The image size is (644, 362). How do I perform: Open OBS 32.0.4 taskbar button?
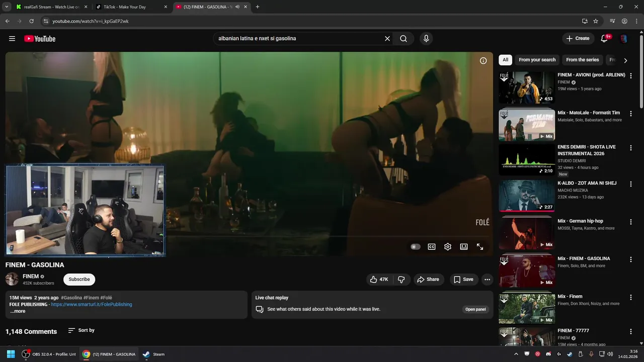[x=49, y=354]
